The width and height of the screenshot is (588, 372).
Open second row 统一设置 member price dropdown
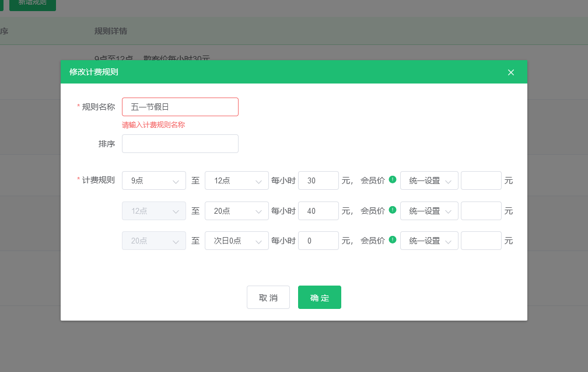click(429, 211)
